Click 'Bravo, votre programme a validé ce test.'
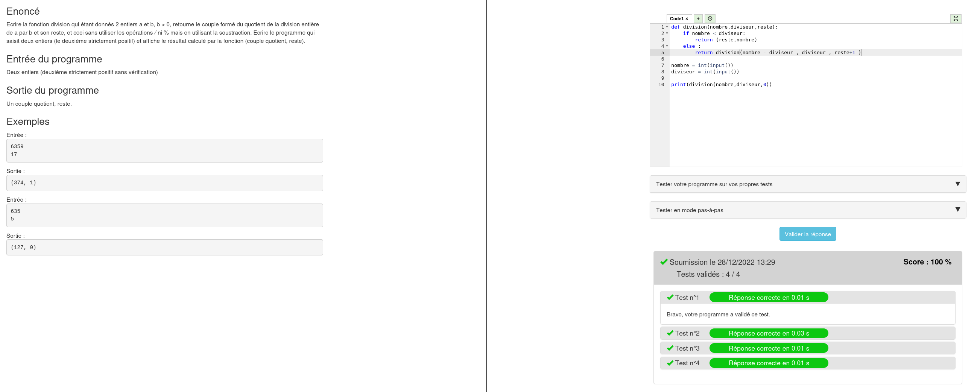The height and width of the screenshot is (392, 980). point(718,315)
